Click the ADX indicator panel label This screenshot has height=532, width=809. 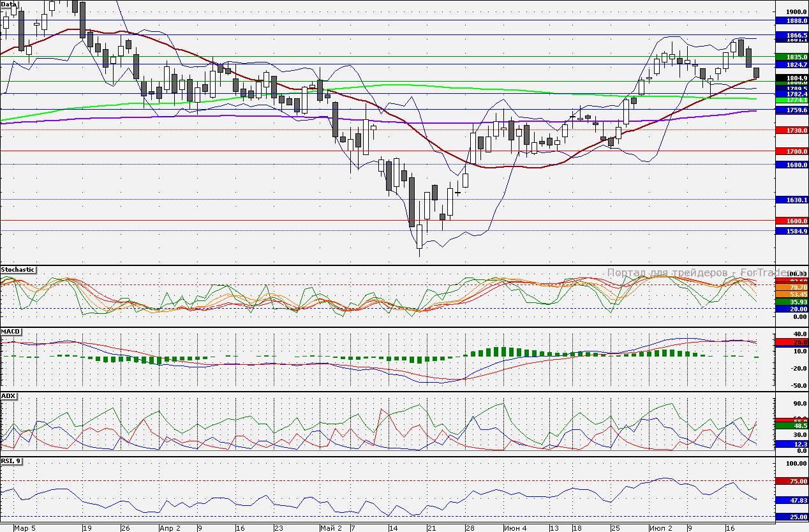click(x=8, y=396)
